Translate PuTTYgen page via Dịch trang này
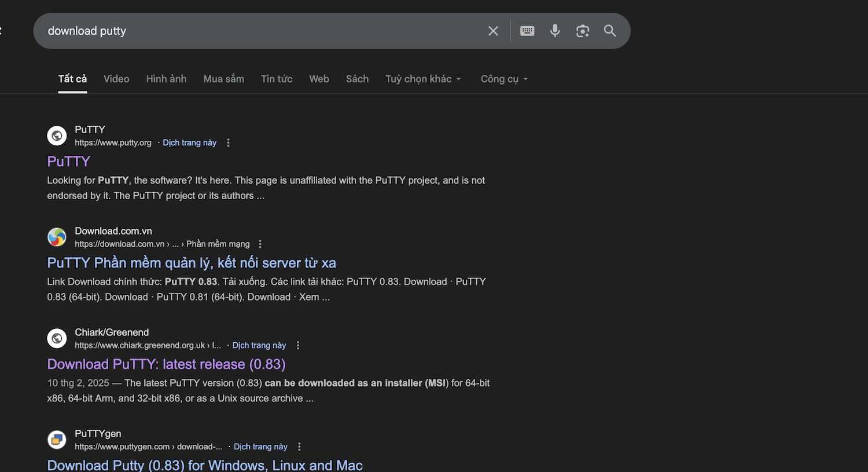The width and height of the screenshot is (868, 472). tap(260, 447)
